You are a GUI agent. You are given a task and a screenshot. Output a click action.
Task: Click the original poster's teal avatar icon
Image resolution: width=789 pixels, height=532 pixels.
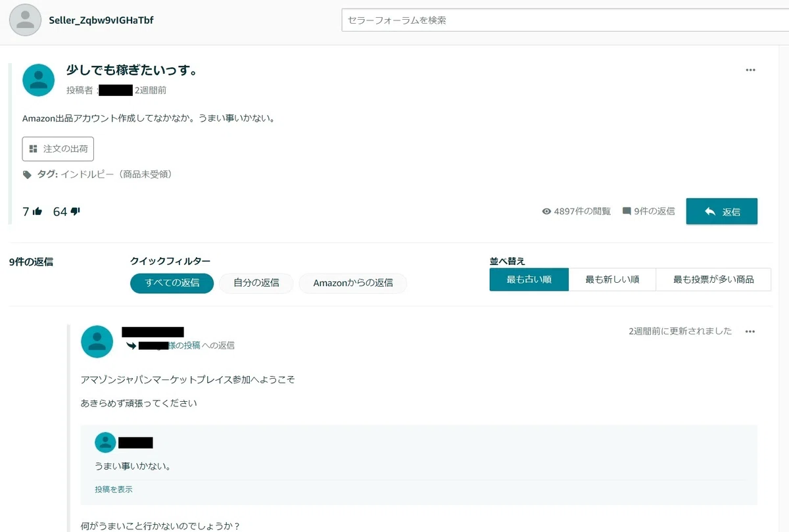point(38,80)
